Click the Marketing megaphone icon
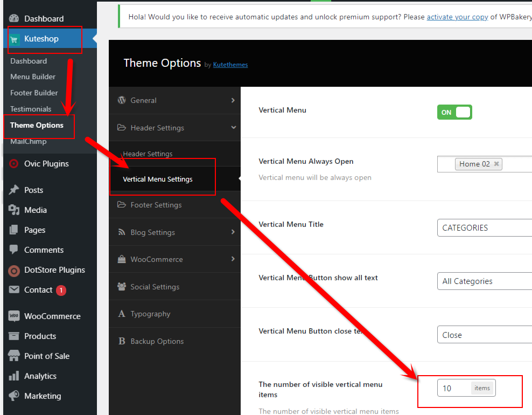 click(14, 396)
